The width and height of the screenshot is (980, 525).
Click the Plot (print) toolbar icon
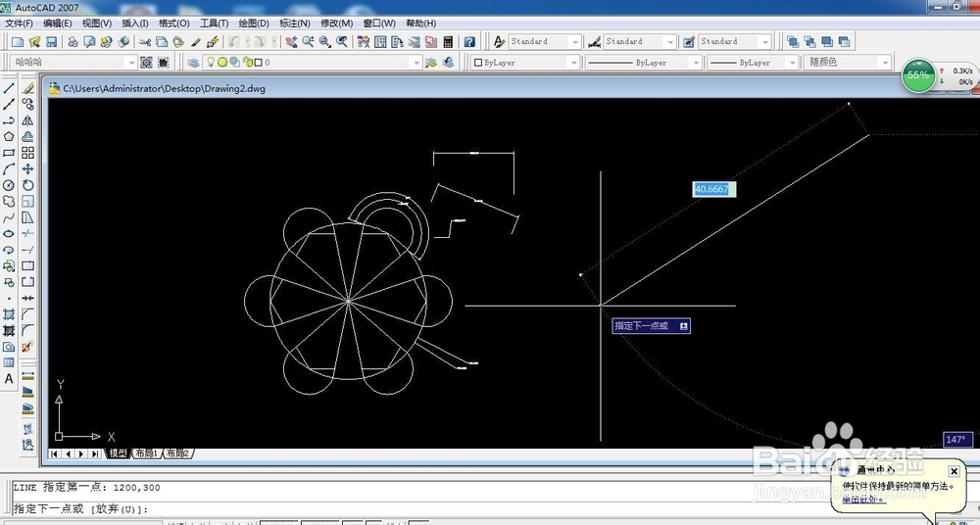(73, 42)
